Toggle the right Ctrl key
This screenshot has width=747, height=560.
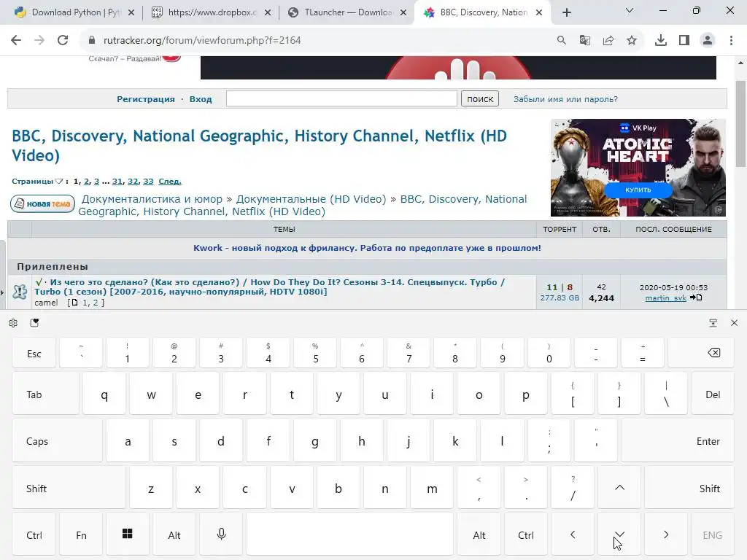click(x=525, y=534)
